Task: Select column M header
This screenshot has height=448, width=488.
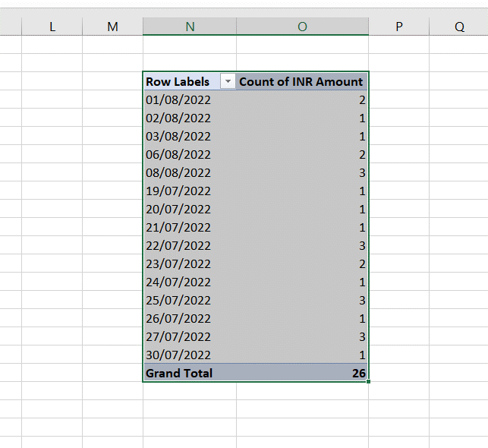Action: (112, 27)
